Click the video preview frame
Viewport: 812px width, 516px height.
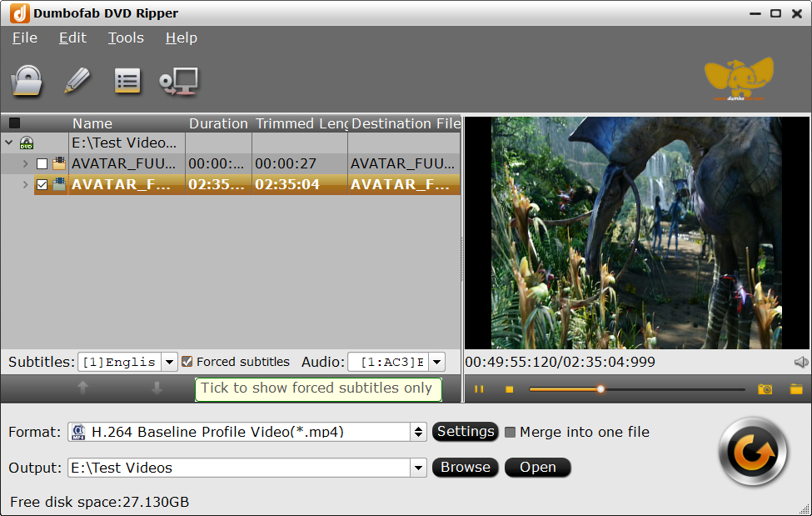pyautogui.click(x=637, y=233)
